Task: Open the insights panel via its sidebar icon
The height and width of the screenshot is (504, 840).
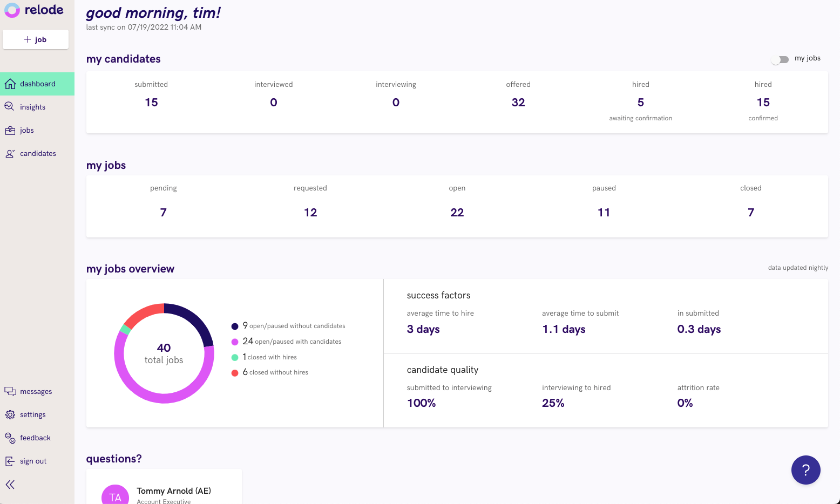Action: pyautogui.click(x=10, y=106)
